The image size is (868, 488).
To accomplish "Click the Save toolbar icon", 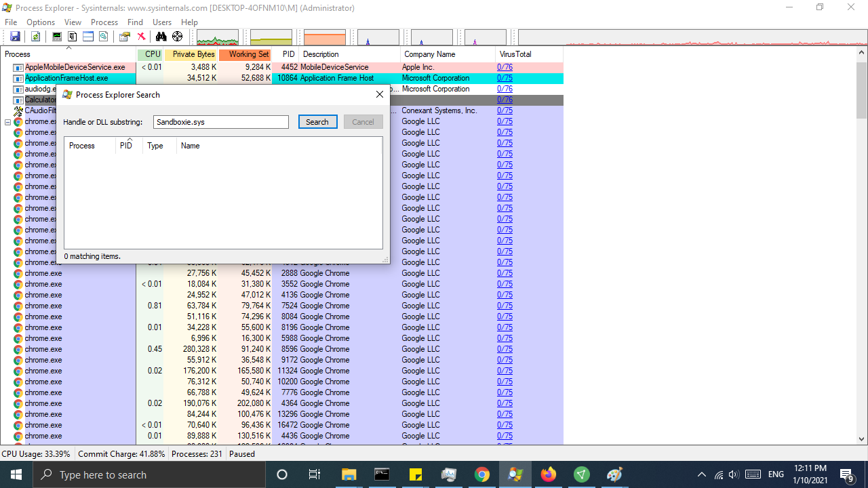I will coord(15,37).
